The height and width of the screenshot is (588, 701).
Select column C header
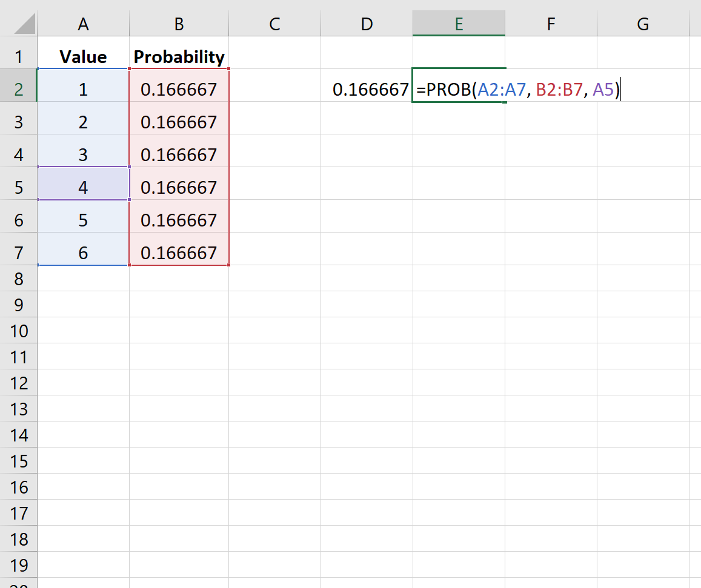point(274,24)
